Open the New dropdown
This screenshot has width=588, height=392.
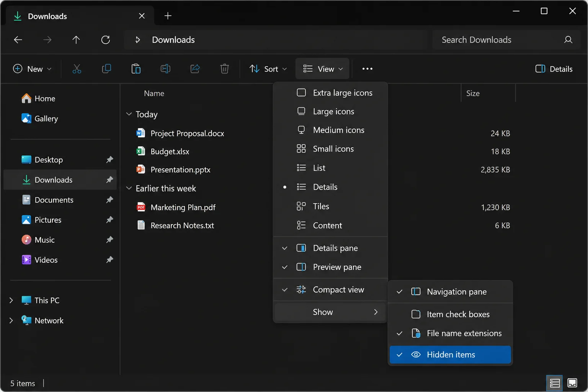point(32,69)
